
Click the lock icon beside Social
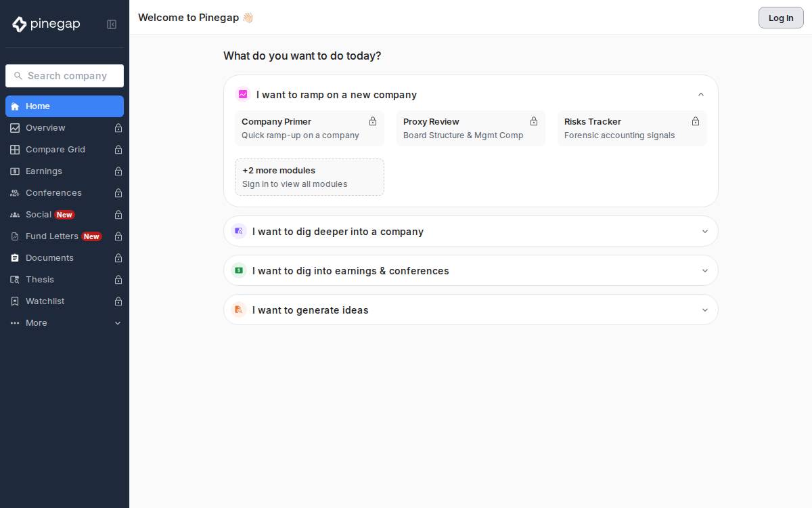point(118,215)
